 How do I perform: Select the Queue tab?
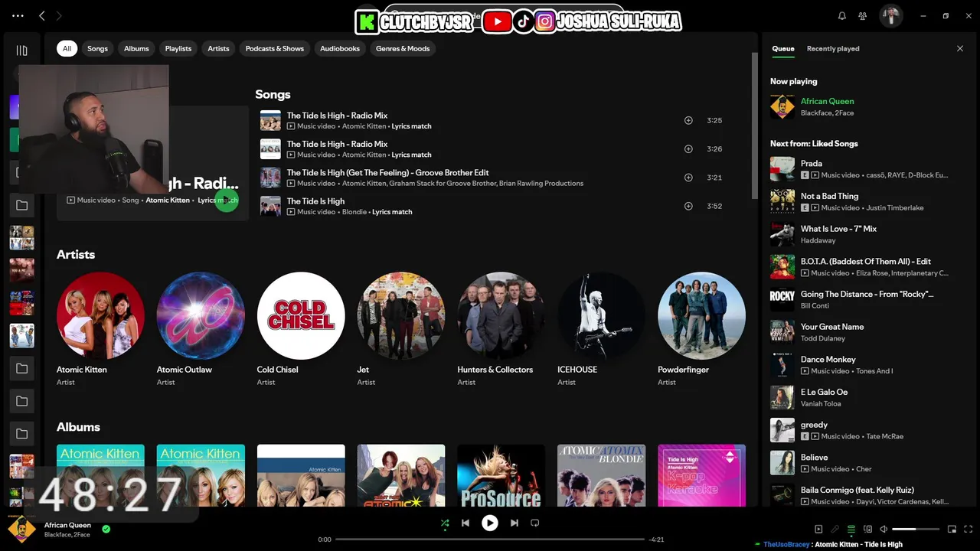pyautogui.click(x=782, y=49)
